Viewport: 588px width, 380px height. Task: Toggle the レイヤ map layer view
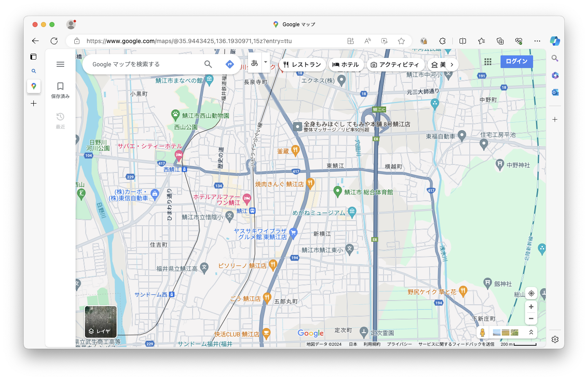tap(101, 322)
